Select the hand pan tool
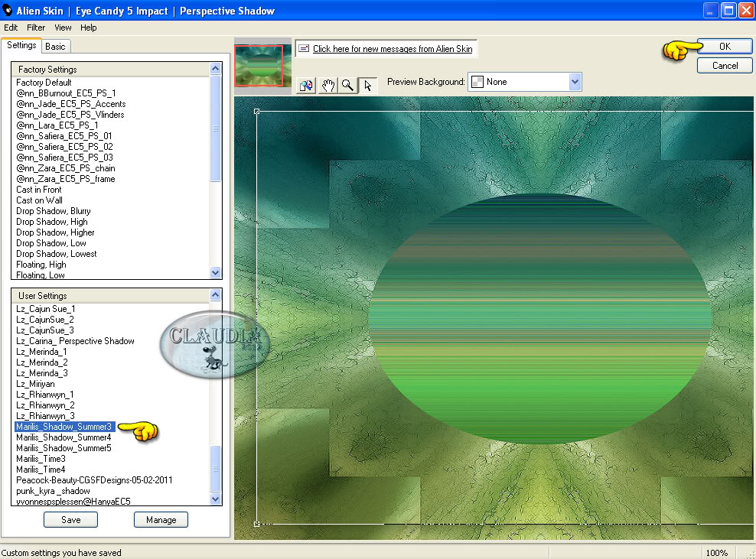The height and width of the screenshot is (559, 756). 327,86
